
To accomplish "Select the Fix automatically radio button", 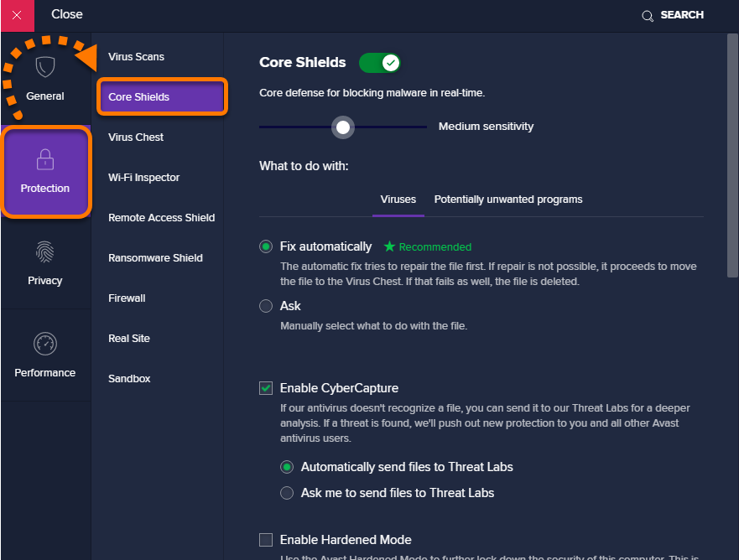I will [x=266, y=246].
